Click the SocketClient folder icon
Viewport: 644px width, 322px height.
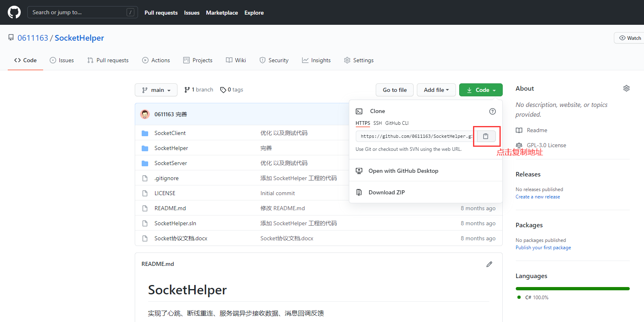tap(145, 133)
